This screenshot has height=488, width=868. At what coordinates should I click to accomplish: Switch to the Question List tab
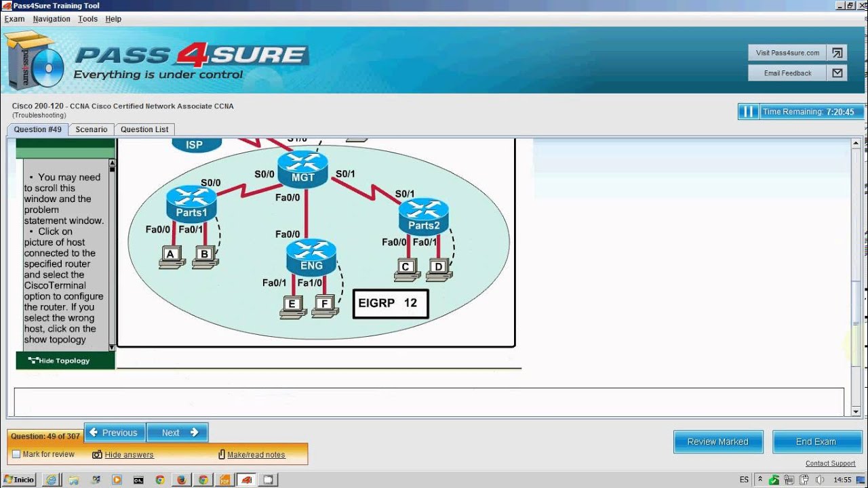(144, 129)
